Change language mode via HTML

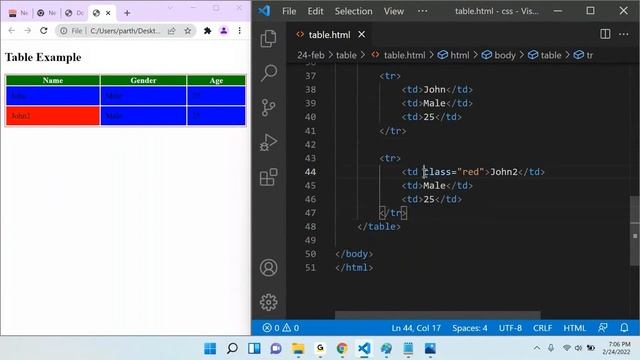tap(574, 328)
